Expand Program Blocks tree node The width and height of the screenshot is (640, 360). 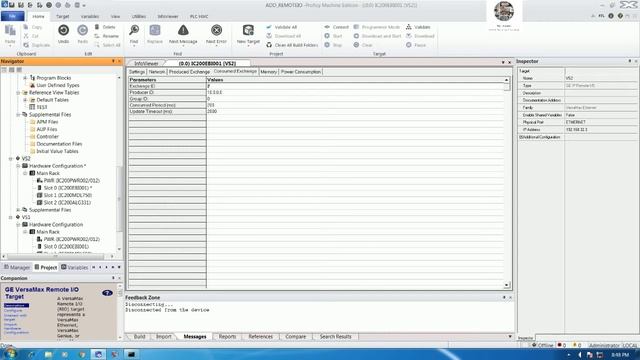tap(25, 78)
